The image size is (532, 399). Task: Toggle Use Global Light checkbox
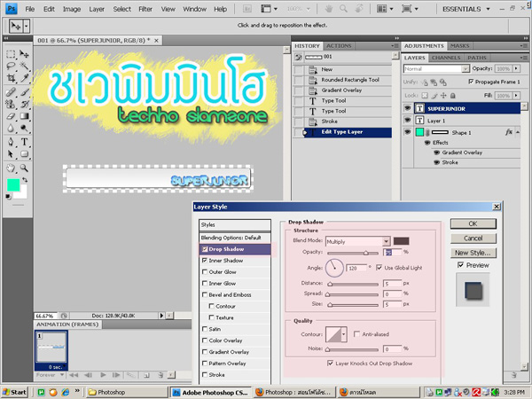(x=379, y=268)
